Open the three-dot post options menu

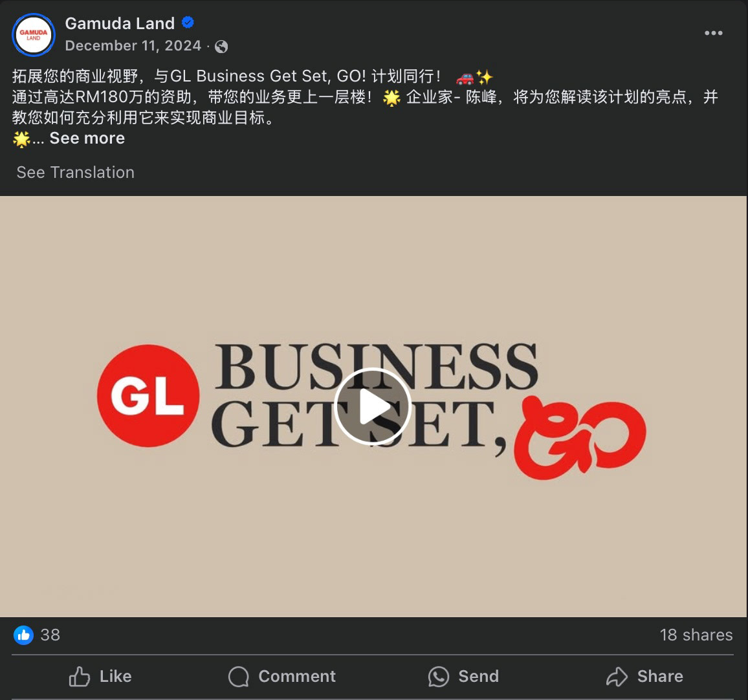pyautogui.click(x=713, y=33)
